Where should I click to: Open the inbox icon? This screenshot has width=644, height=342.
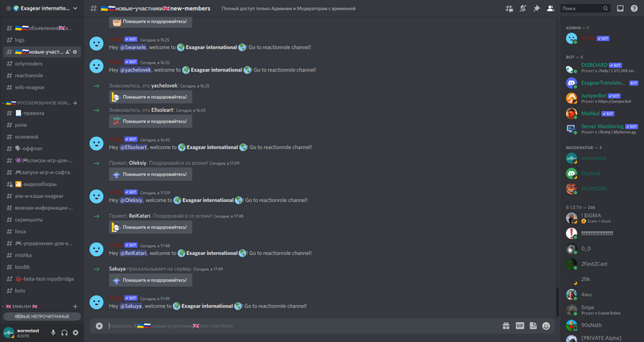[620, 8]
